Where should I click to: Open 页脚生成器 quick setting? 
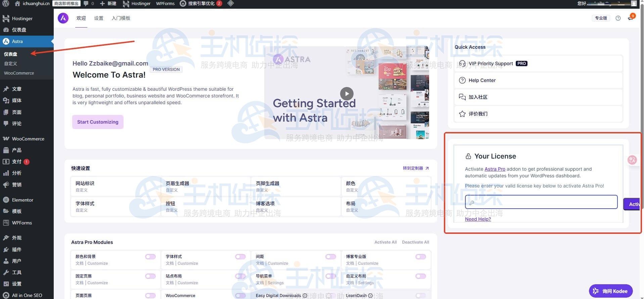[296, 187]
